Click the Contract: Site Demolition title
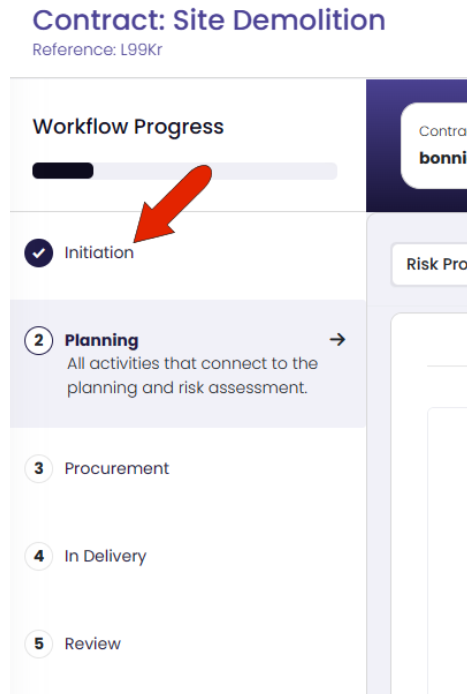Viewport: 467px width, 694px height. [209, 20]
